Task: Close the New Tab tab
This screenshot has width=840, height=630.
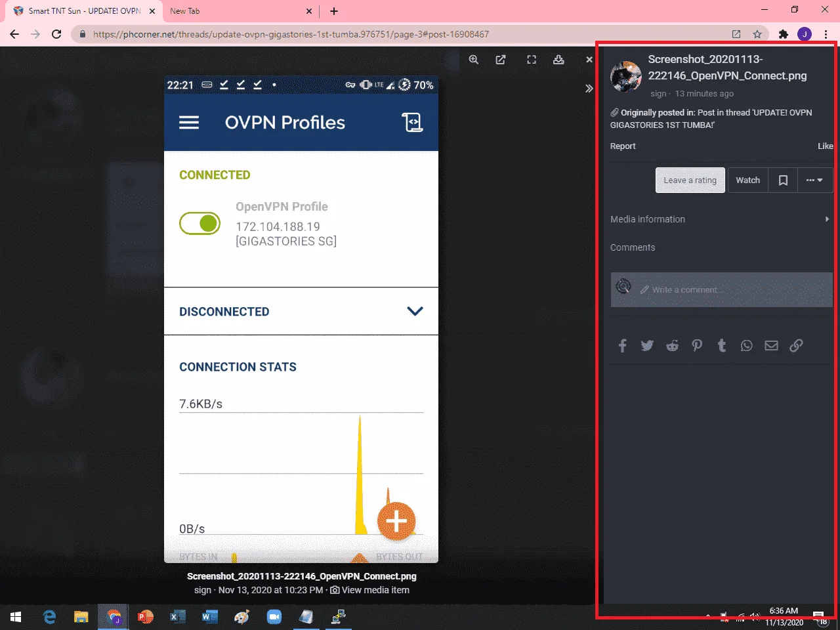Action: click(x=309, y=11)
